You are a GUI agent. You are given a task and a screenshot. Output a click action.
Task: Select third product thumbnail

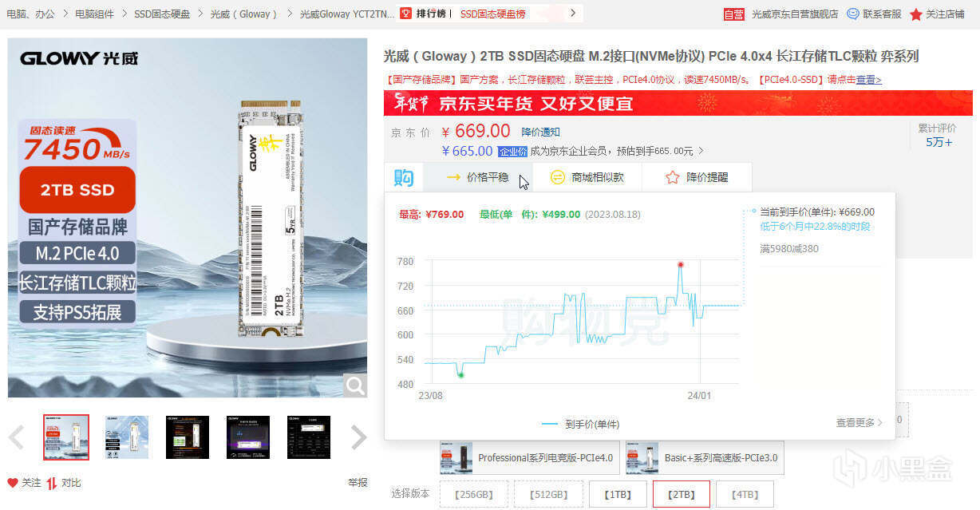(188, 437)
